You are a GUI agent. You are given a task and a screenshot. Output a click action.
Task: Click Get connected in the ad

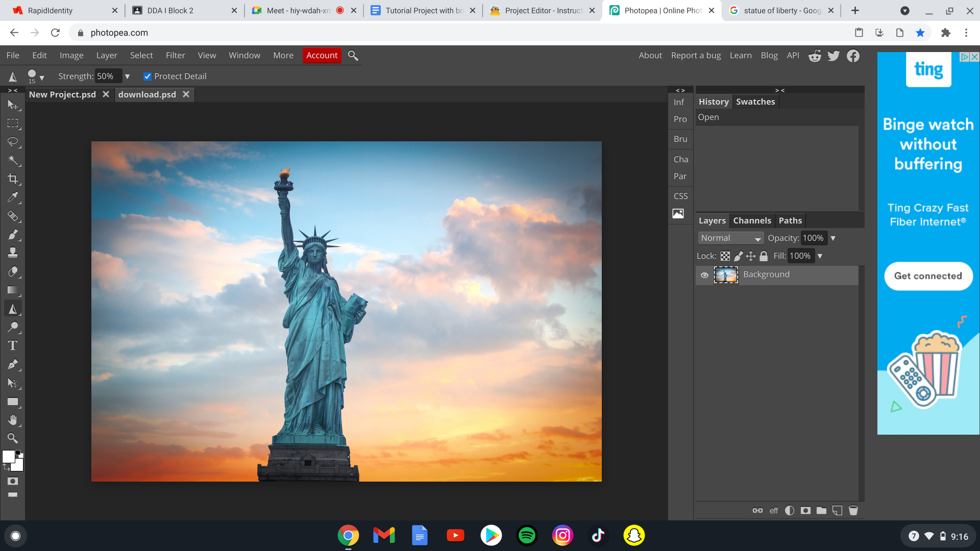coord(928,276)
